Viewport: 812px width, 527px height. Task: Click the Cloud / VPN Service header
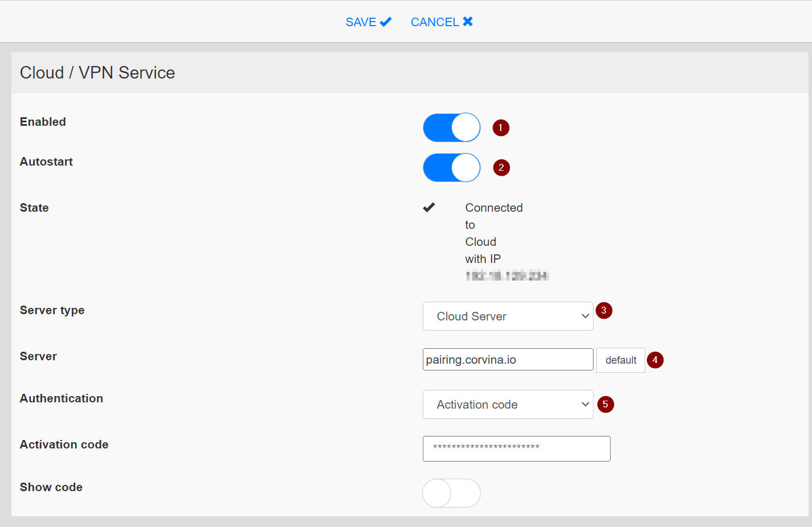coord(97,72)
